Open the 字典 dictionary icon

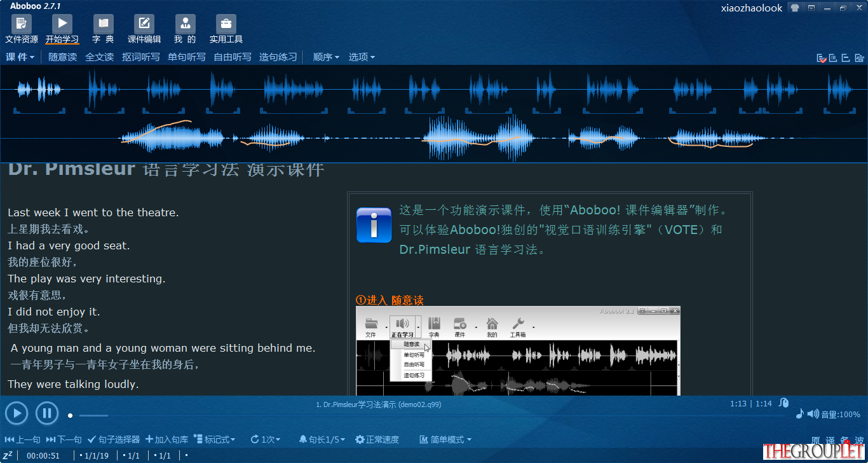click(103, 29)
